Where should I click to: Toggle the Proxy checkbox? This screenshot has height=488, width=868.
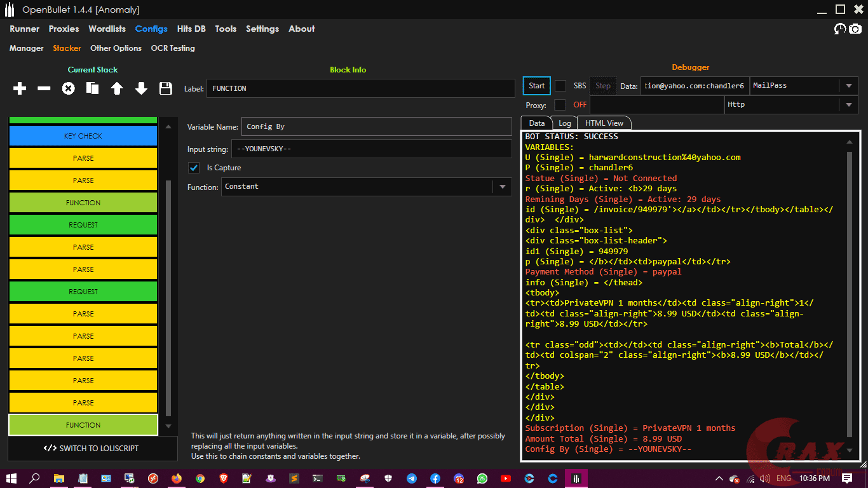tap(560, 105)
